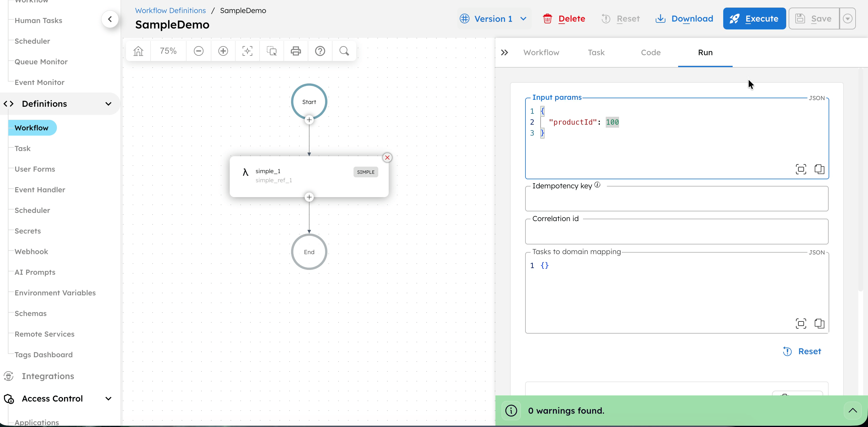Open the canvas help icon
The width and height of the screenshot is (868, 427).
(x=320, y=51)
